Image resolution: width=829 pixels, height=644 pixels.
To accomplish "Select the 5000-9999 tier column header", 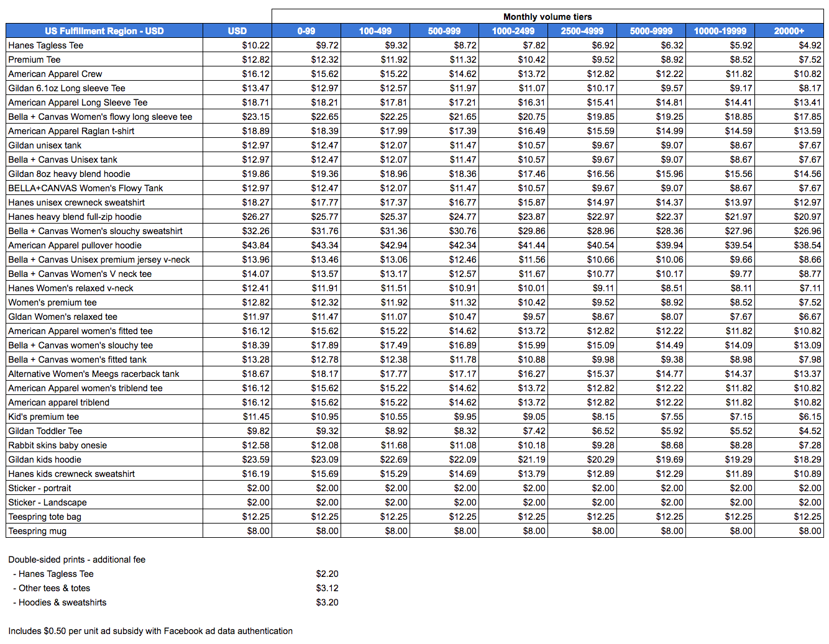I will [651, 31].
